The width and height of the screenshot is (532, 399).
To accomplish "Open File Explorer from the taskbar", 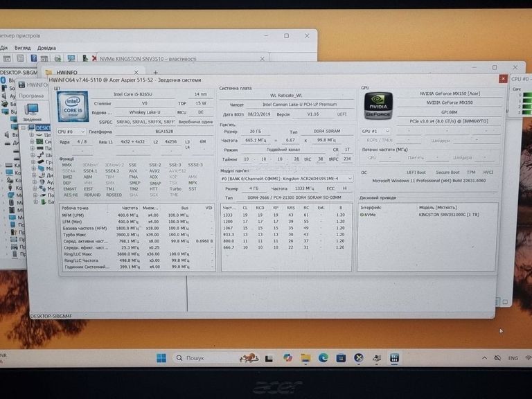I will 305,358.
